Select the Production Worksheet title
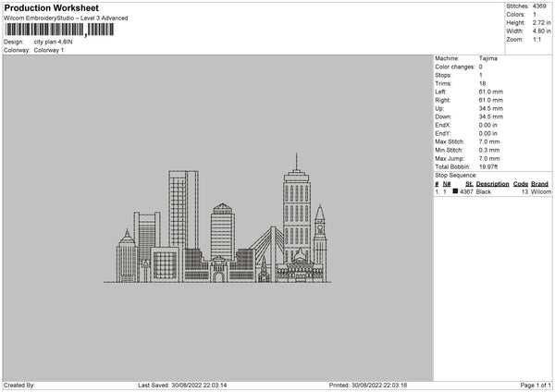 click(x=52, y=7)
